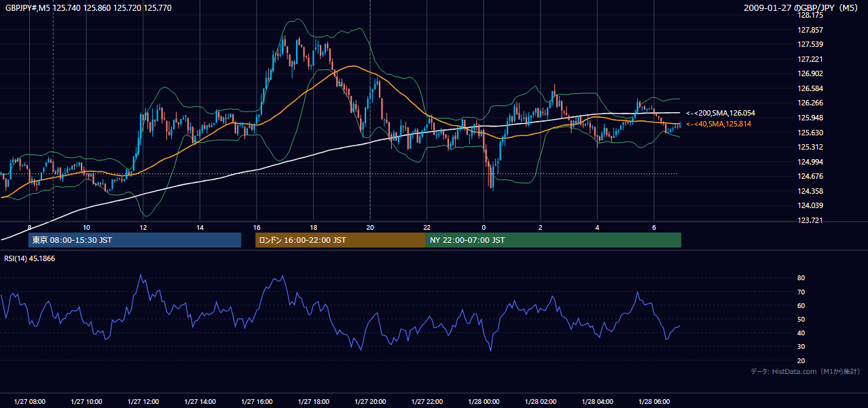Click RSI scale level 80
This screenshot has height=408, width=868.
point(801,278)
